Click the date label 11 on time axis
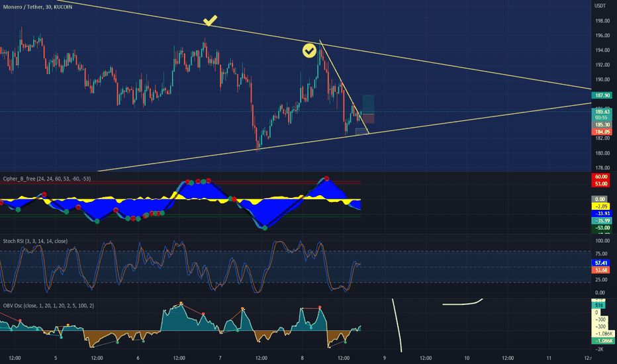Image resolution: width=617 pixels, height=364 pixels. 549,358
